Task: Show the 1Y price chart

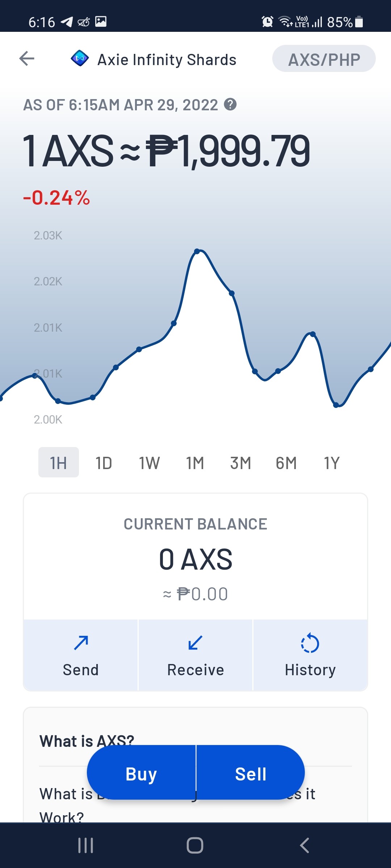Action: (x=332, y=463)
